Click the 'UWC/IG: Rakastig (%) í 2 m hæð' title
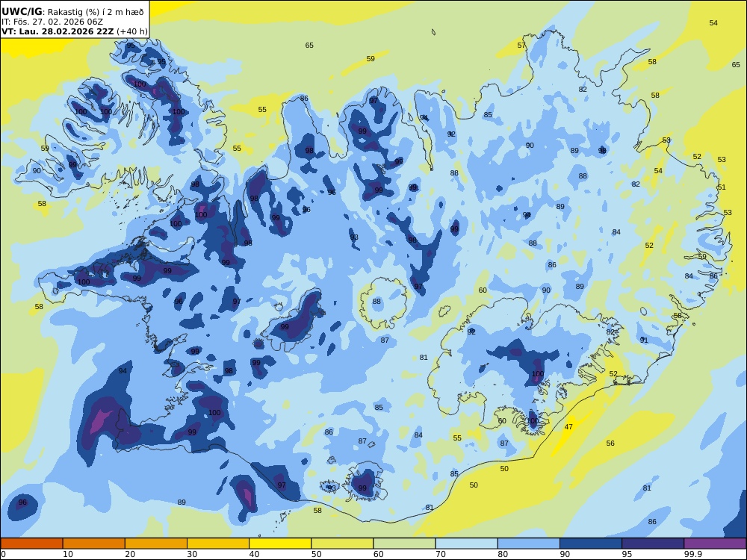747x560 pixels. click(x=72, y=12)
